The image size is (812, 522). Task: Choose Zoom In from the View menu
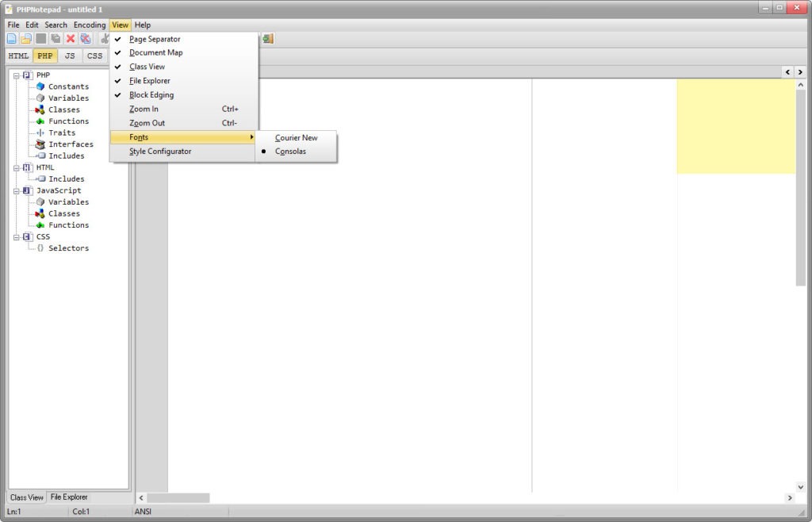point(184,109)
